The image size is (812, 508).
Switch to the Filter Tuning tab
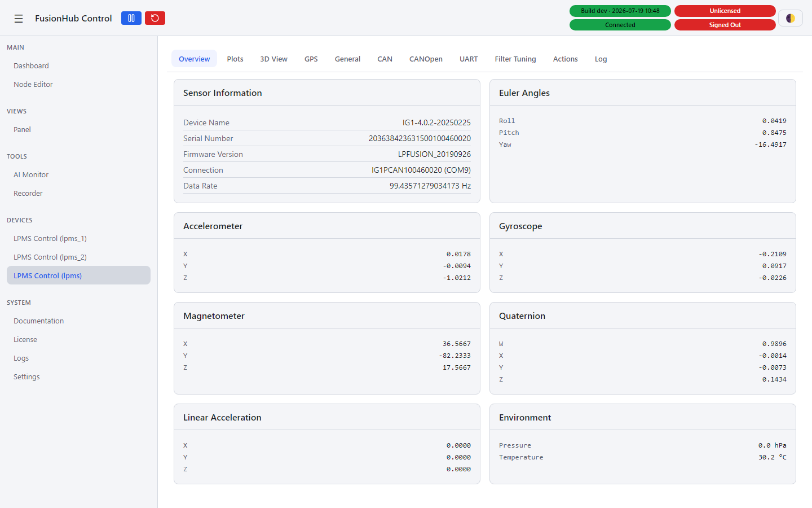515,59
